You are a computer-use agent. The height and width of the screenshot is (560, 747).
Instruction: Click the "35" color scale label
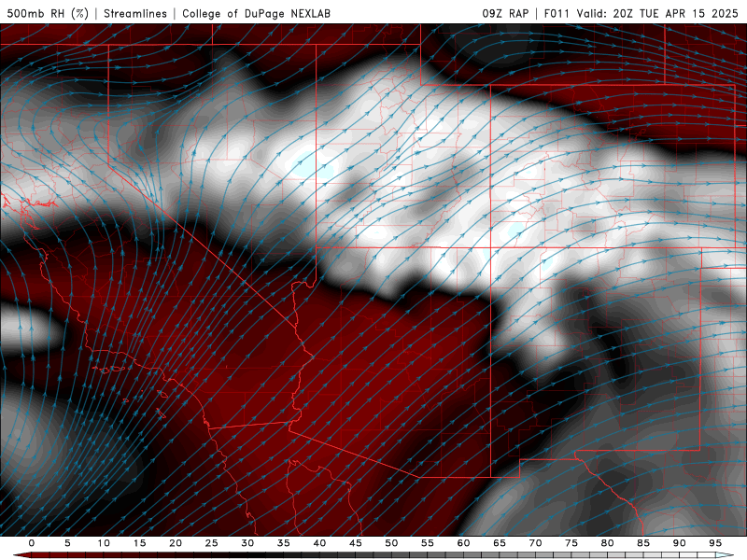pyautogui.click(x=284, y=543)
